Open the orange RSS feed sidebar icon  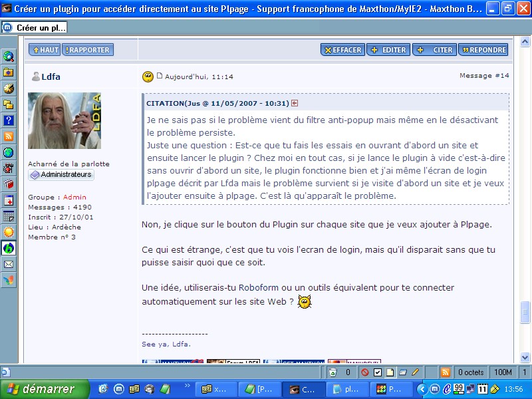pos(9,136)
